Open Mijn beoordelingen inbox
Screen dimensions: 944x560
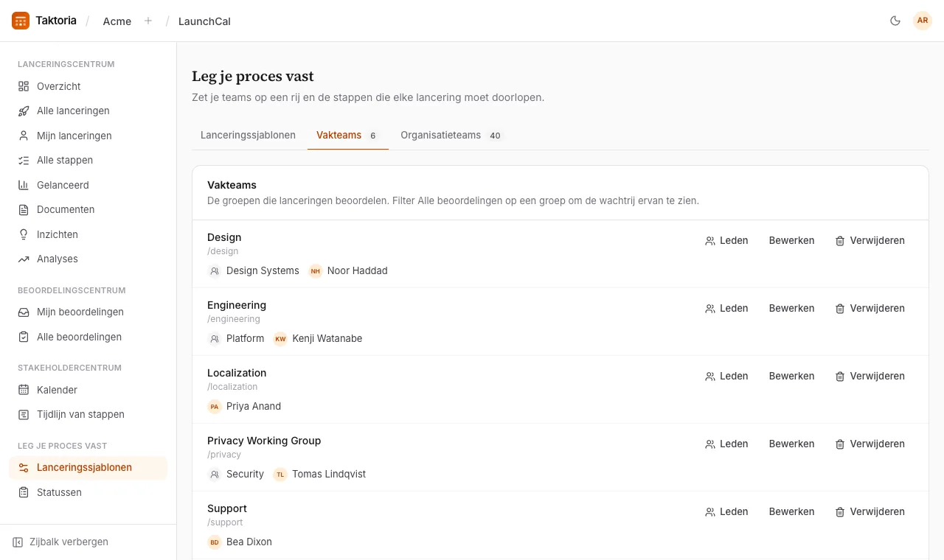pos(88,312)
